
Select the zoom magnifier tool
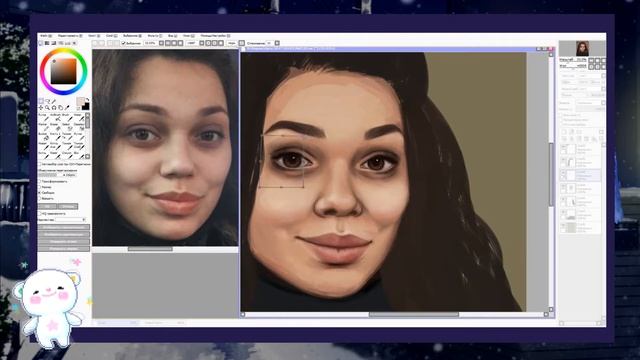tap(47, 107)
